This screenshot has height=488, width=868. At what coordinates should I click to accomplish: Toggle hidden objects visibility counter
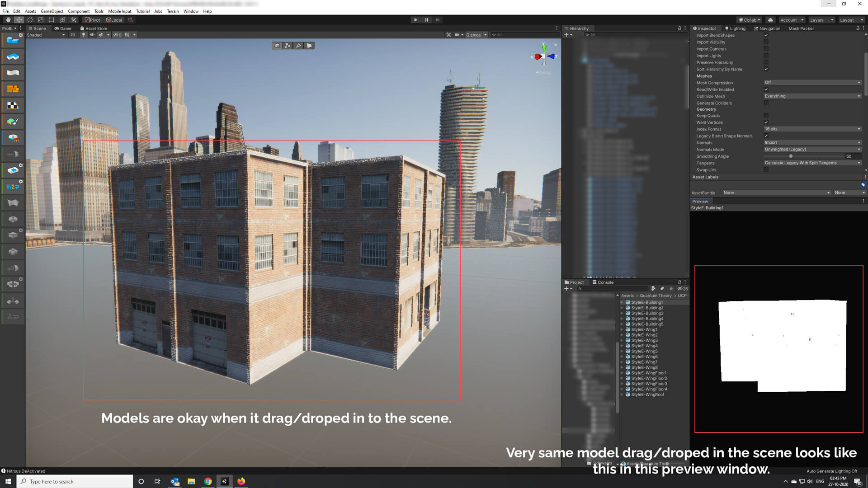point(118,35)
